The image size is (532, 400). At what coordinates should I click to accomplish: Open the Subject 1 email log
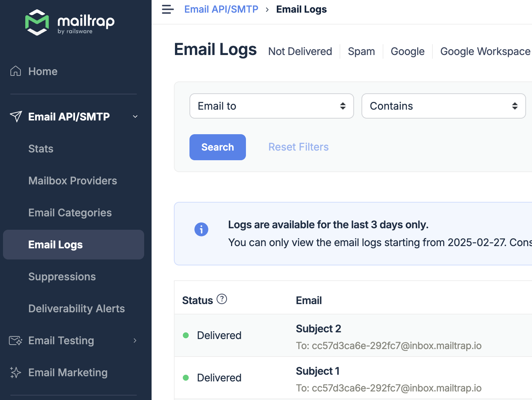tap(318, 371)
